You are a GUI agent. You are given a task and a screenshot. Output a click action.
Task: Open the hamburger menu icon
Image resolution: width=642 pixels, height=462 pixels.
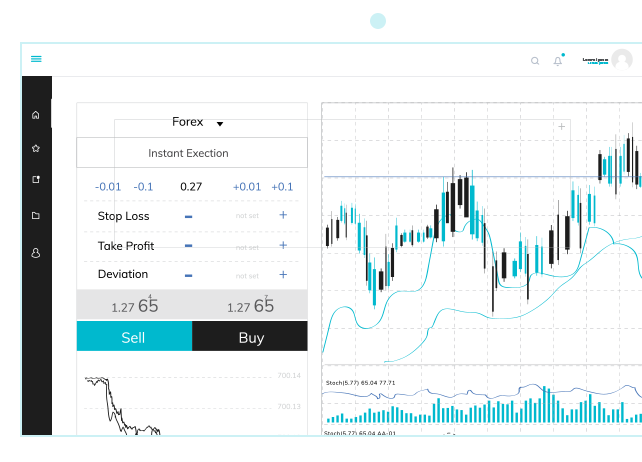[x=36, y=59]
